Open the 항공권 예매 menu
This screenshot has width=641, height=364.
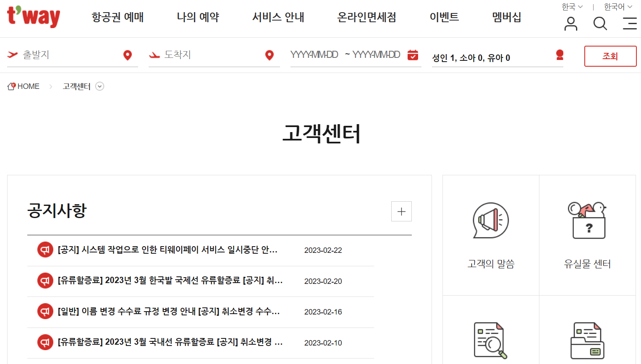pyautogui.click(x=118, y=18)
